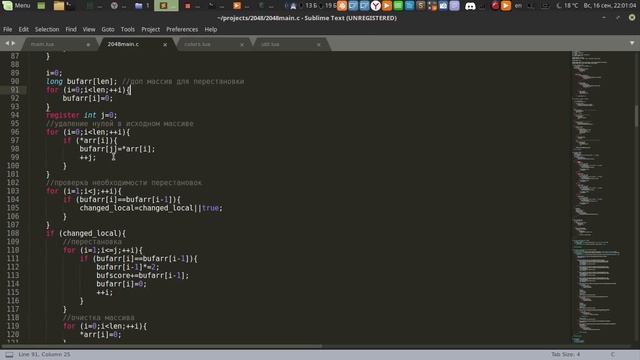The height and width of the screenshot is (360, 640).
Task: Click the orange sun tray icon
Action: click(x=342, y=6)
